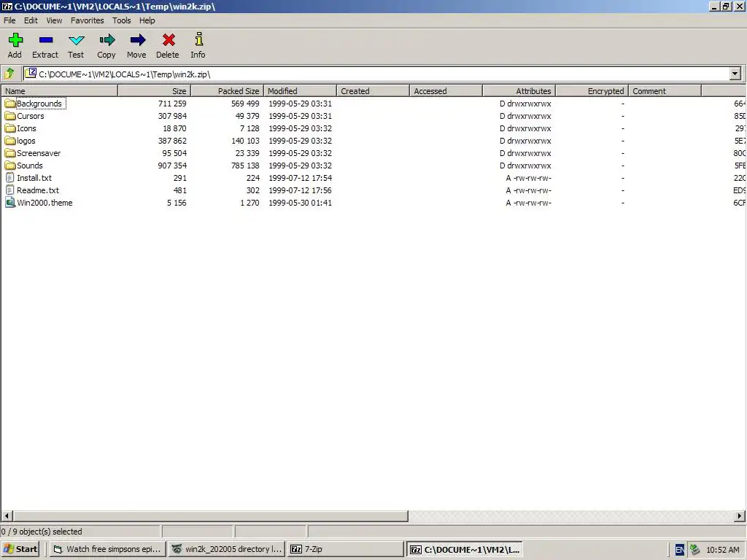The height and width of the screenshot is (560, 747).
Task: Click the Readme.txt file icon
Action: point(10,190)
